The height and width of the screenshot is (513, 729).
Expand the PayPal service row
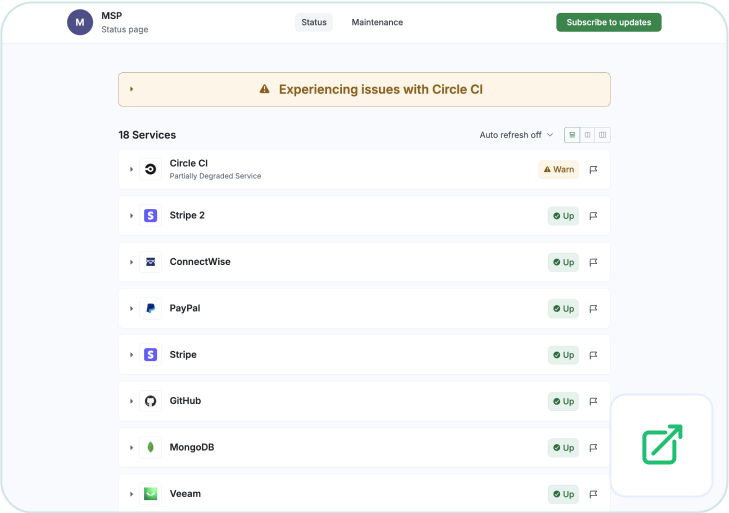(132, 308)
